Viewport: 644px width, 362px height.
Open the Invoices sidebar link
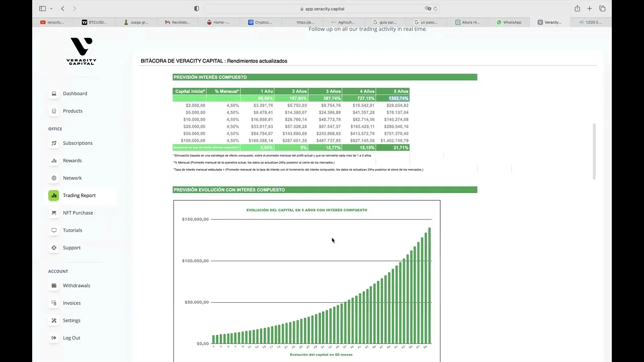71,303
